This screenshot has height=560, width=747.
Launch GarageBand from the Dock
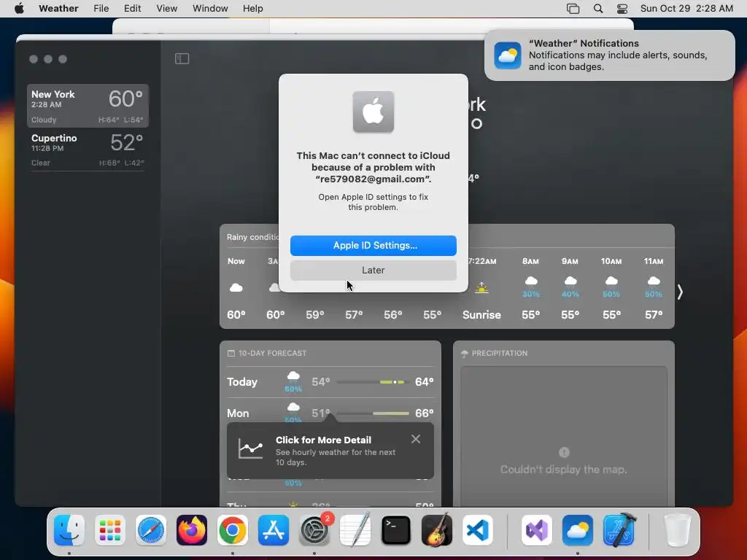437,530
